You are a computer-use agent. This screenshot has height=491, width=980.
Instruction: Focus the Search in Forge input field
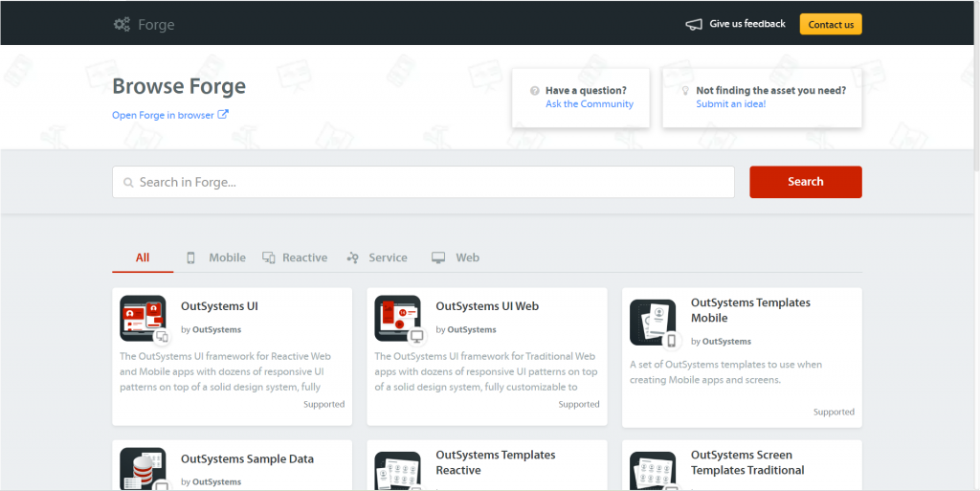(423, 182)
